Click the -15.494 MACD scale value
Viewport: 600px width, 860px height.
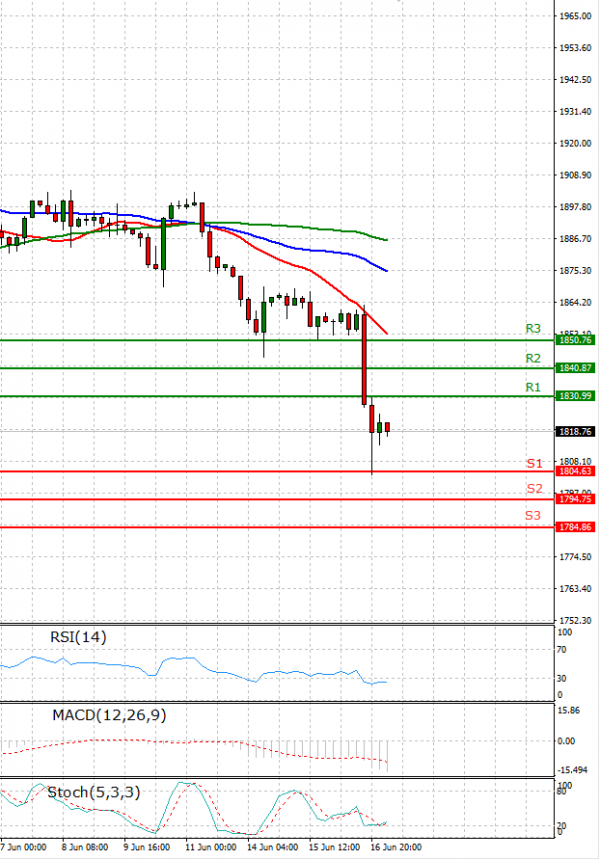[x=572, y=770]
